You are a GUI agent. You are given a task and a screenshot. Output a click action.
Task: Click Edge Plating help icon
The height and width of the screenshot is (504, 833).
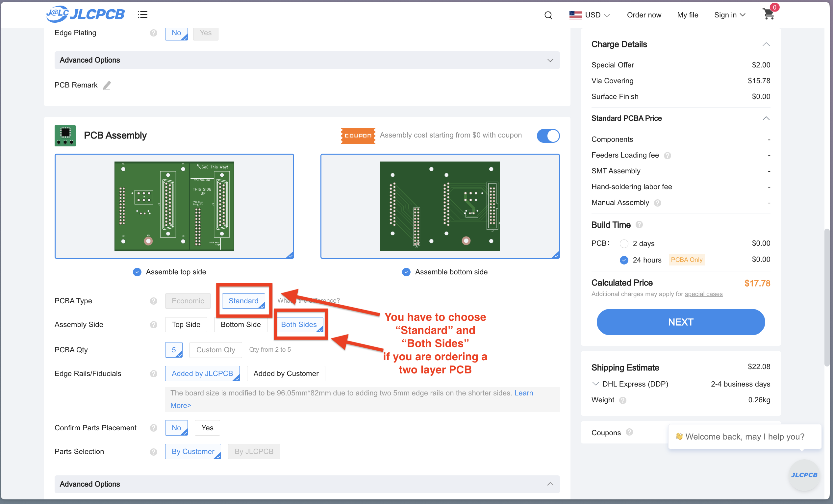coord(154,33)
